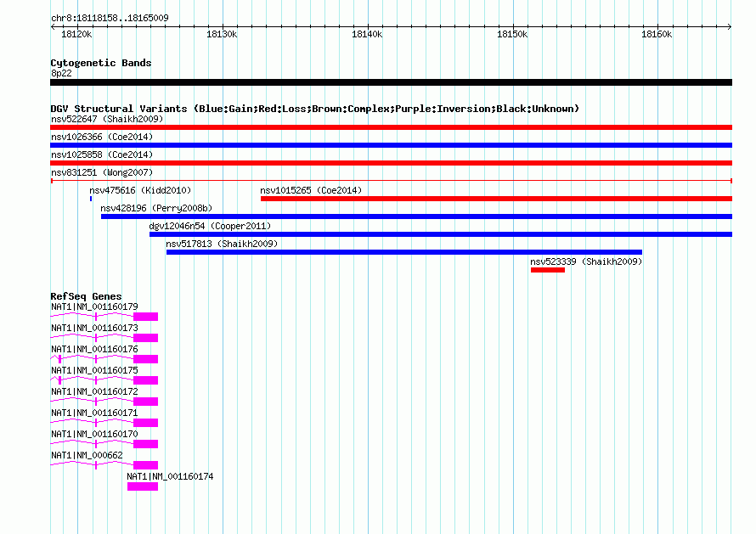Click the magenta exon block of NM_001160174

(x=143, y=486)
